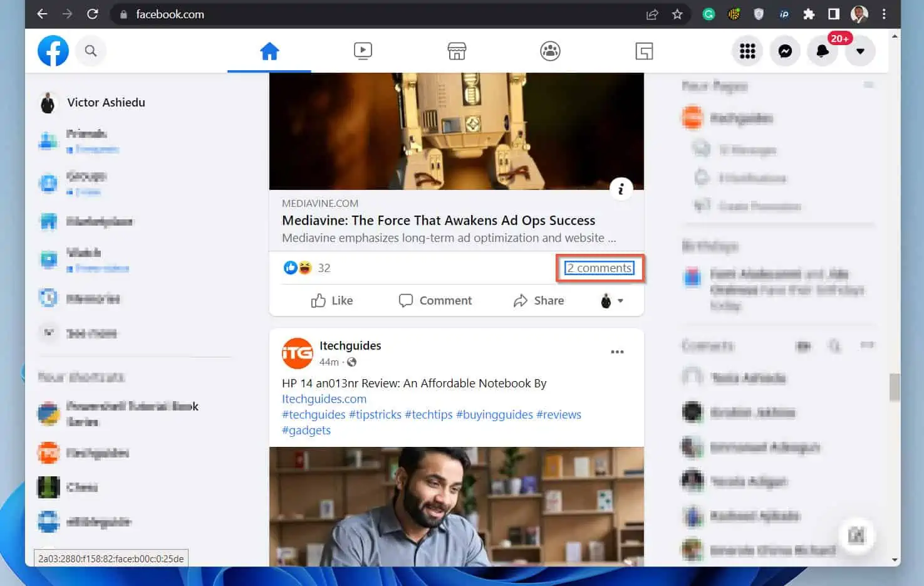Like the Mediavine post
Image resolution: width=924 pixels, height=586 pixels.
(x=332, y=301)
